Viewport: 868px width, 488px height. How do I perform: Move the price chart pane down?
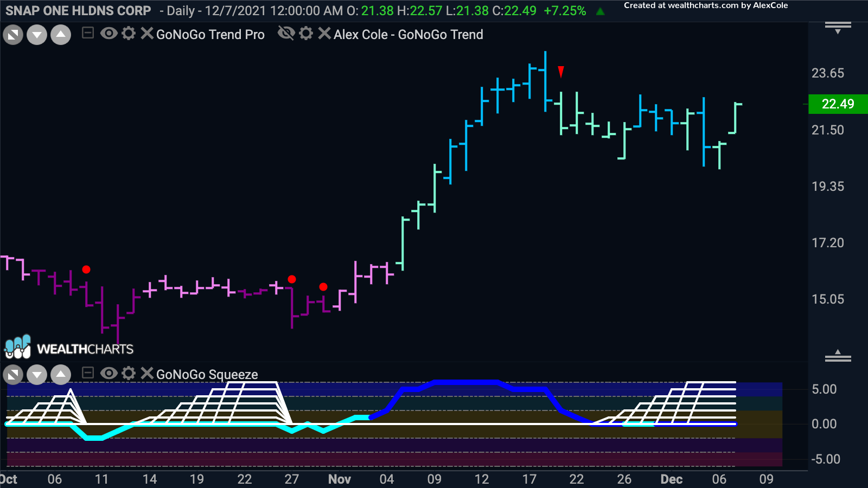(37, 35)
